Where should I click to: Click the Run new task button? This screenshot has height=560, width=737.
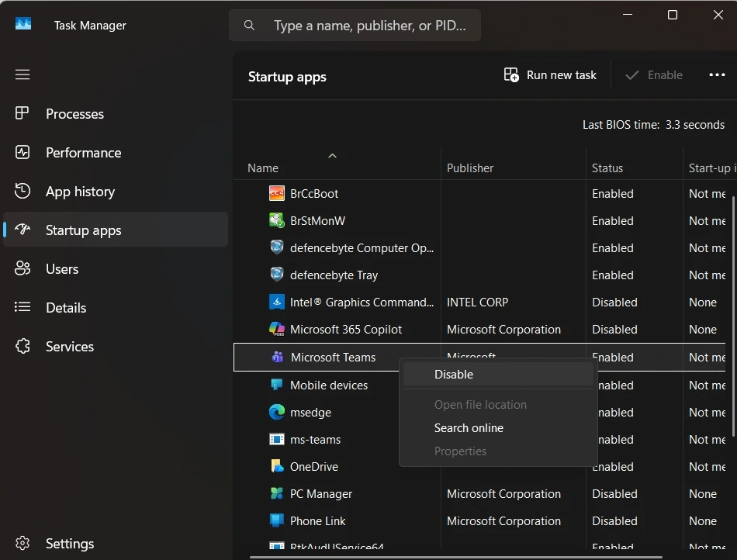coord(550,74)
